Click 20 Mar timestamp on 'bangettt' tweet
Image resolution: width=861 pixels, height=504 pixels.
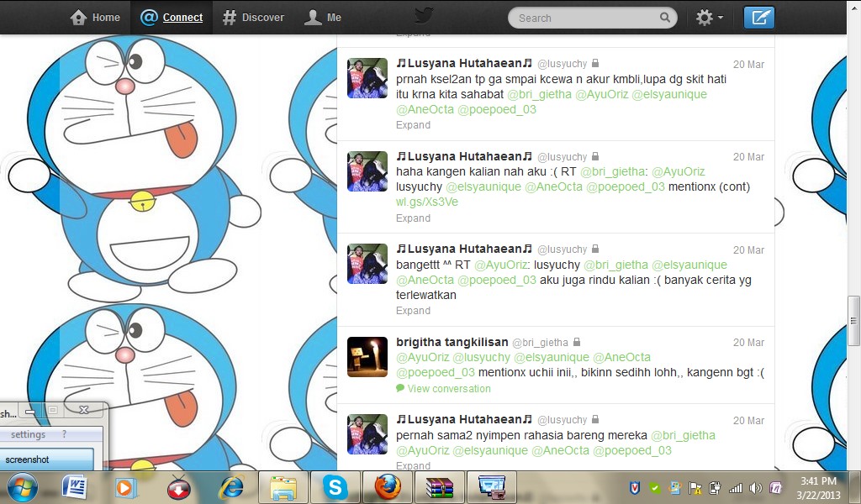(x=748, y=250)
